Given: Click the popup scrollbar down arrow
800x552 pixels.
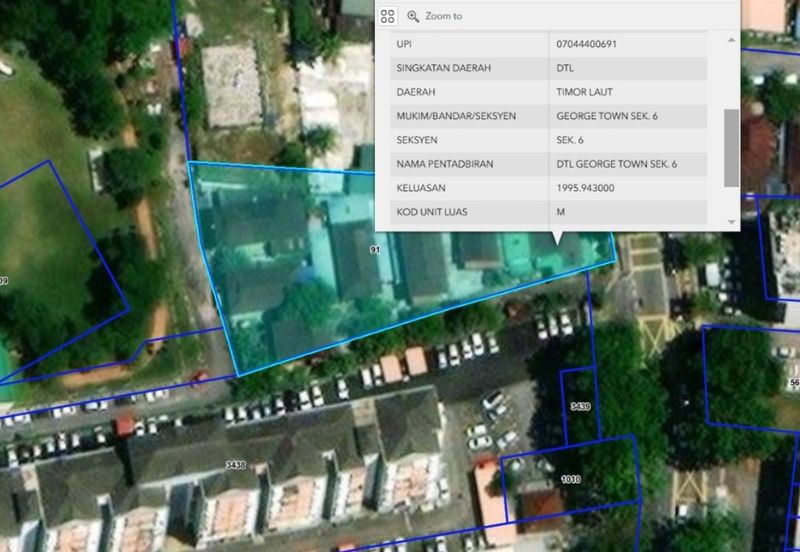Looking at the screenshot, I should tap(731, 221).
